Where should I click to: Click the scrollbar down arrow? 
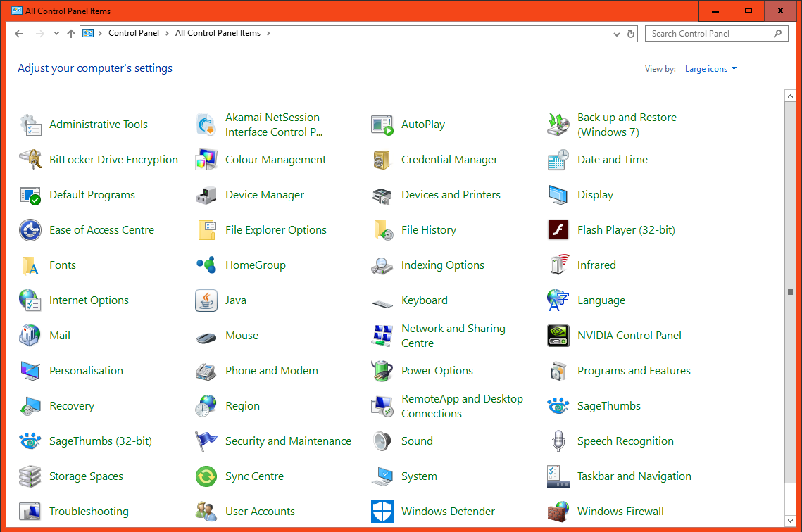(x=790, y=521)
